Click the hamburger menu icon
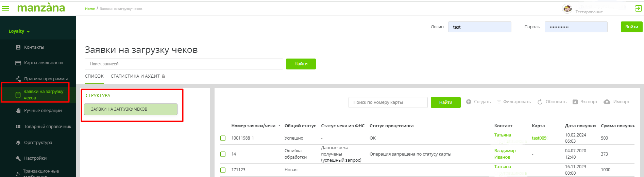644x177 pixels. point(6,8)
